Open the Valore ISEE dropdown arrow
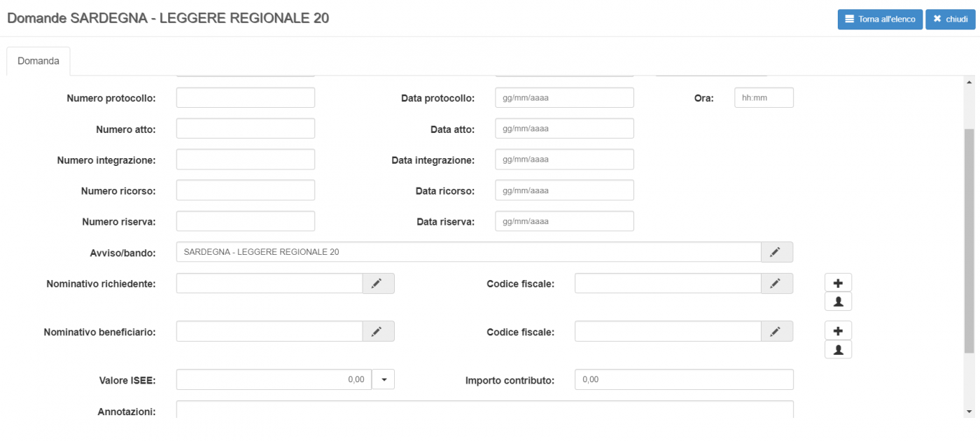This screenshot has height=441, width=980. (384, 379)
